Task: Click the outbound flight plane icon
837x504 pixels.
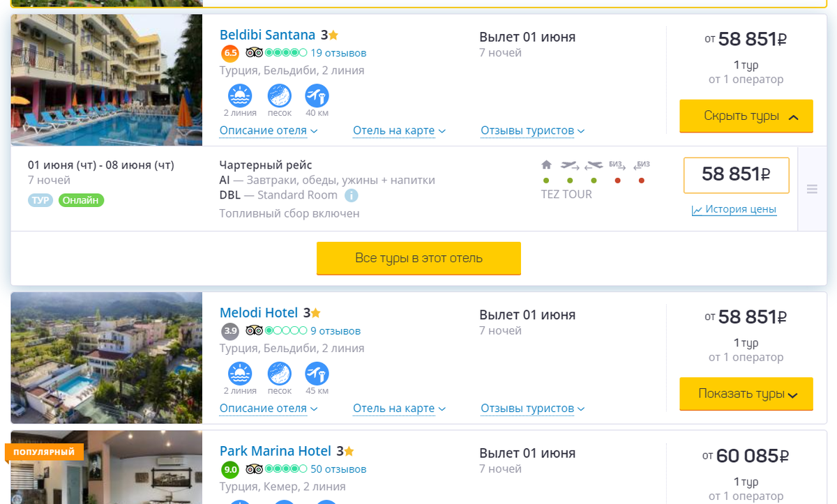Action: (569, 165)
